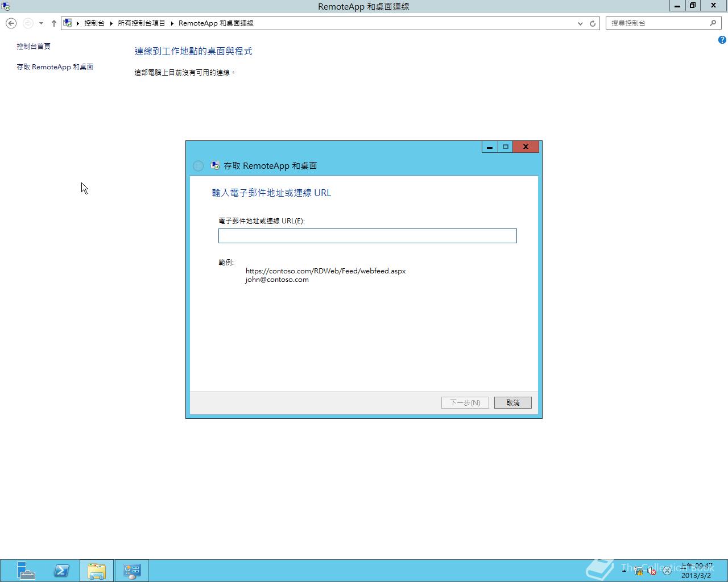Click the 下一步(N) button
This screenshot has width=728, height=582.
click(465, 402)
